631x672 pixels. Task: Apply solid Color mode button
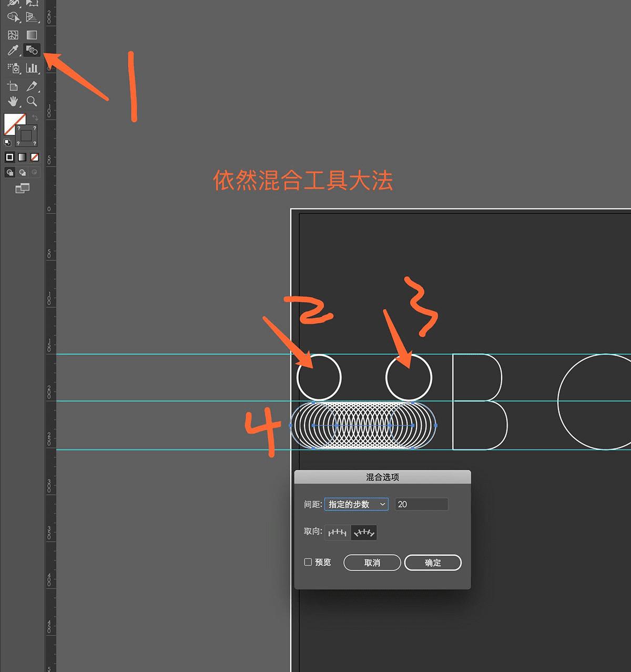(x=9, y=157)
